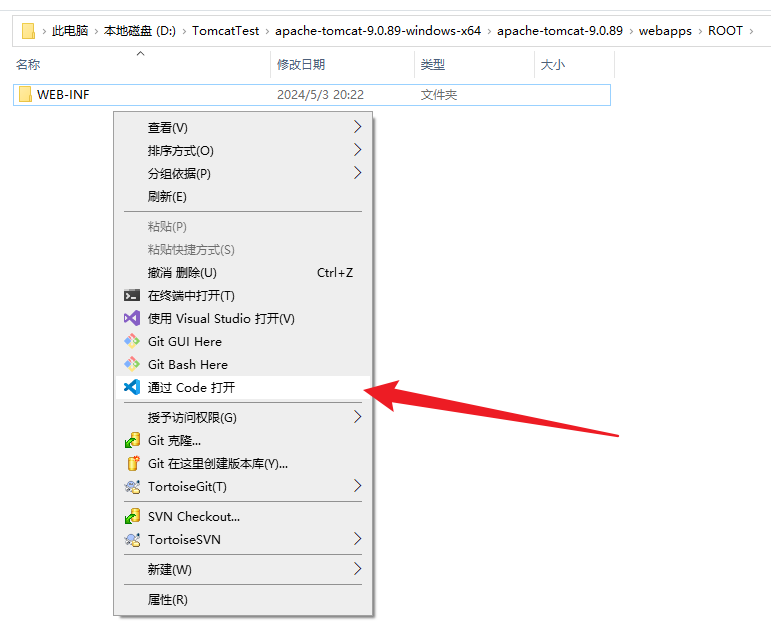Expand the 授予访问权限(G) submenu arrow
Viewport: 771px width, 631px height.
point(357,417)
